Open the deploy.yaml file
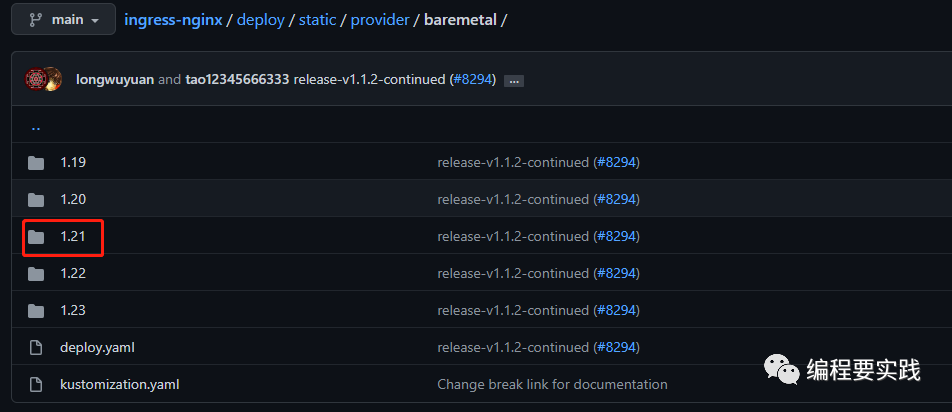952x412 pixels. 97,348
